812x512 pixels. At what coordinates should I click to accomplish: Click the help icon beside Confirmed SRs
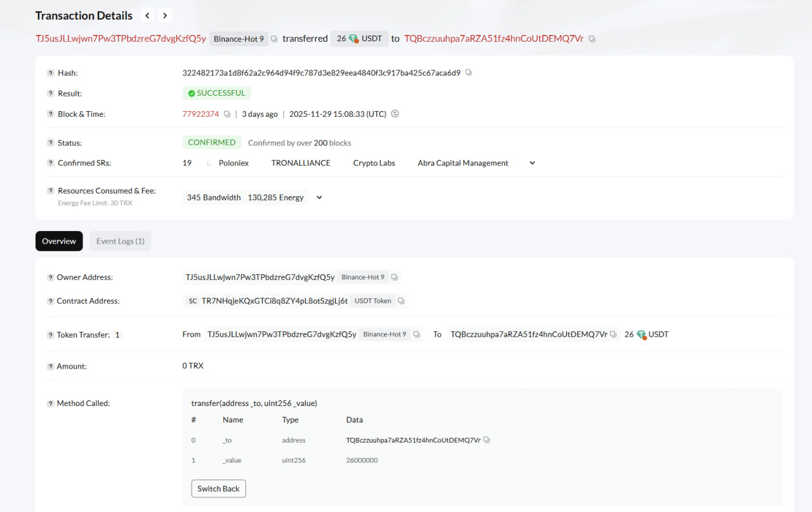[x=50, y=163]
